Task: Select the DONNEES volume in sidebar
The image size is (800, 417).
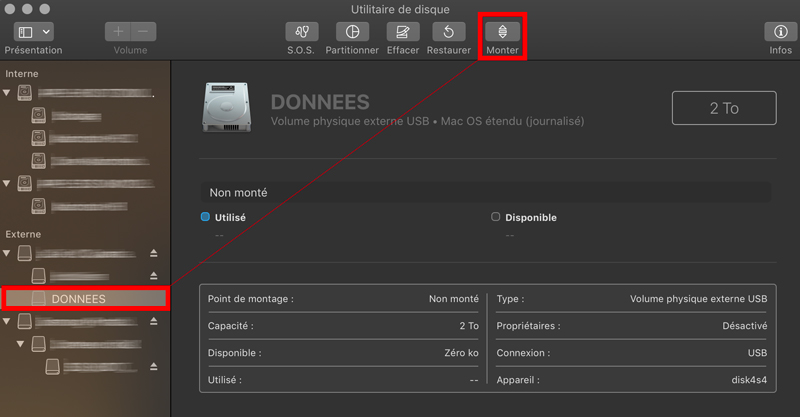Action: [x=78, y=298]
